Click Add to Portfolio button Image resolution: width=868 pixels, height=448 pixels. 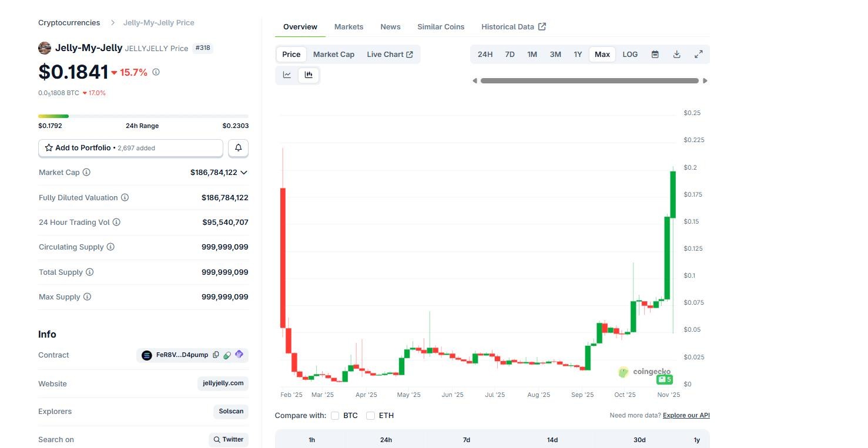point(130,148)
